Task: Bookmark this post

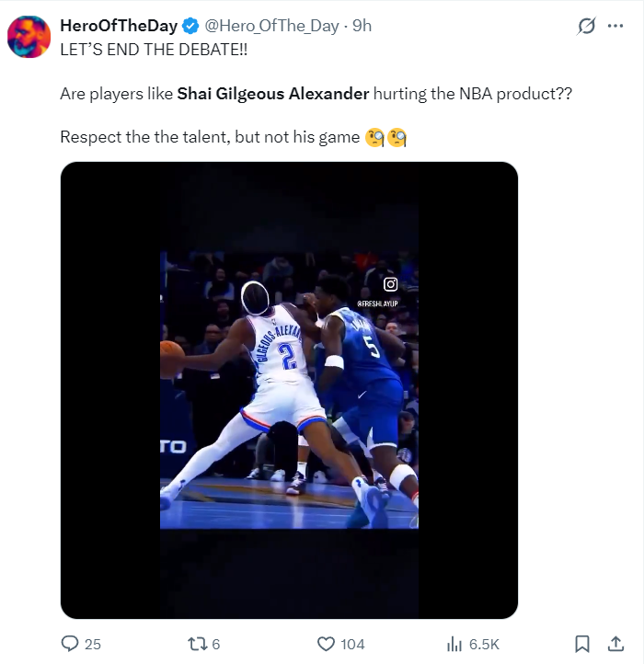Action: (x=581, y=644)
